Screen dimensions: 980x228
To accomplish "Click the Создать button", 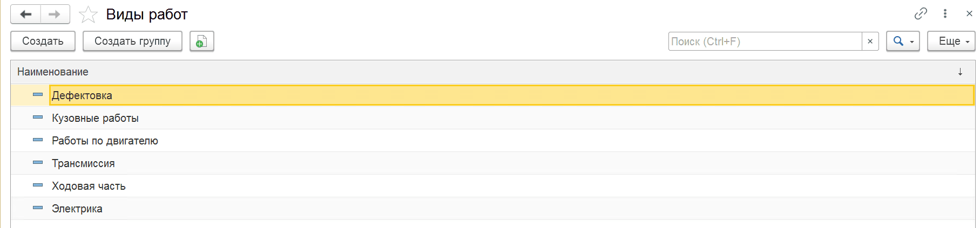I will pos(43,42).
